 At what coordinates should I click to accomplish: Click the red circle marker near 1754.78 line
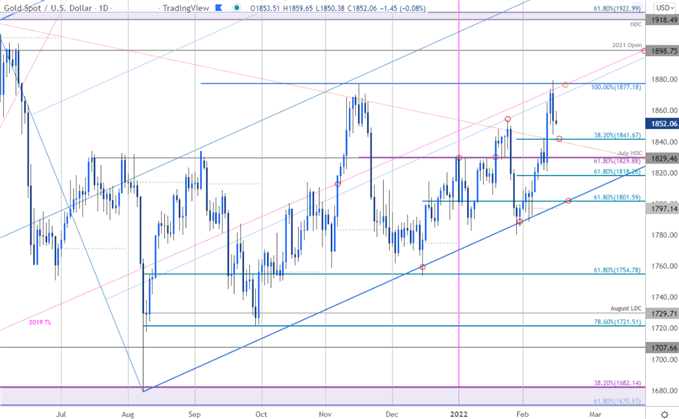(423, 266)
